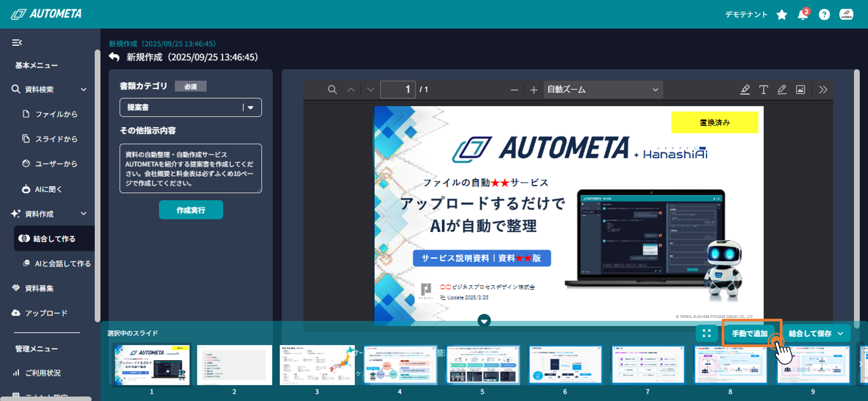Select slide thumbnail number 3
This screenshot has width=868, height=401.
pos(317,365)
